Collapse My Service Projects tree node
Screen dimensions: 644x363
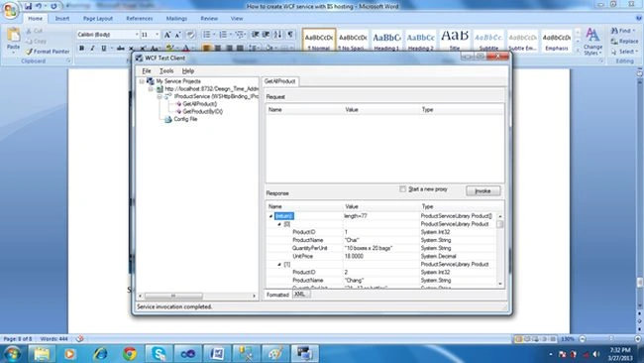pyautogui.click(x=142, y=81)
